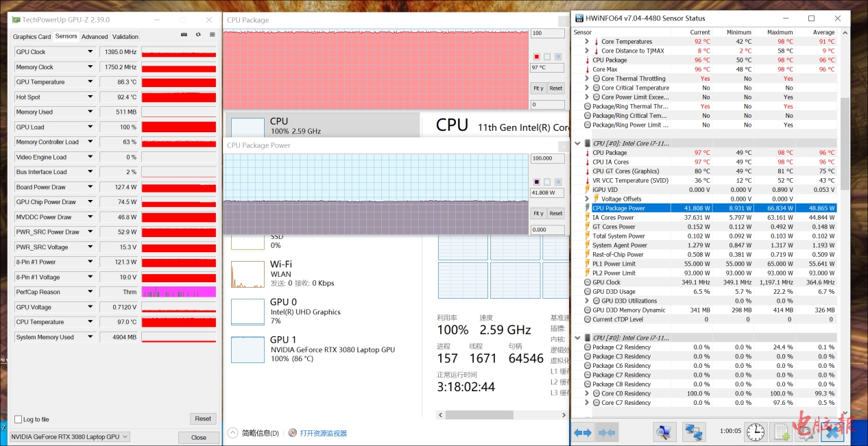Click the HWiNFO add log file icon
Viewport: 868px width, 446px height.
(781, 432)
